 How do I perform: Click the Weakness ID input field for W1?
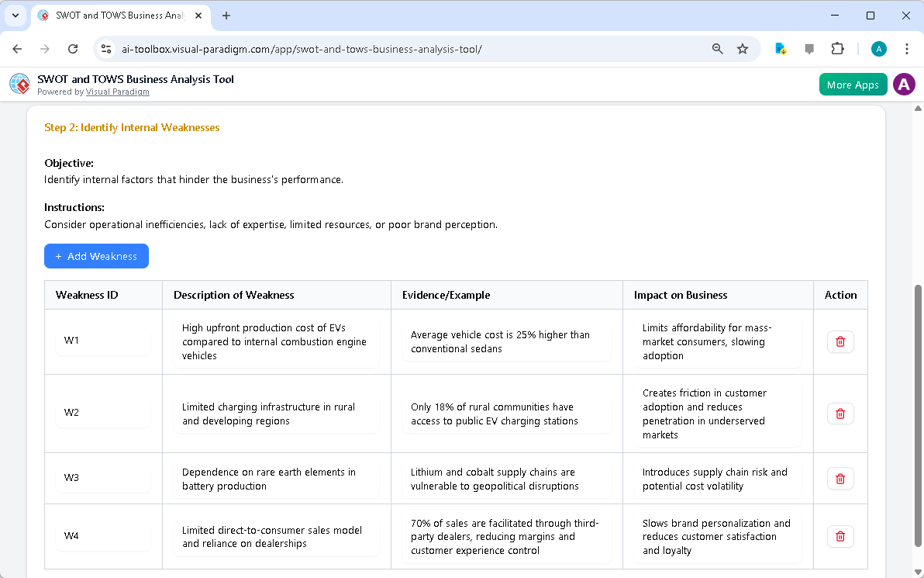click(x=103, y=341)
